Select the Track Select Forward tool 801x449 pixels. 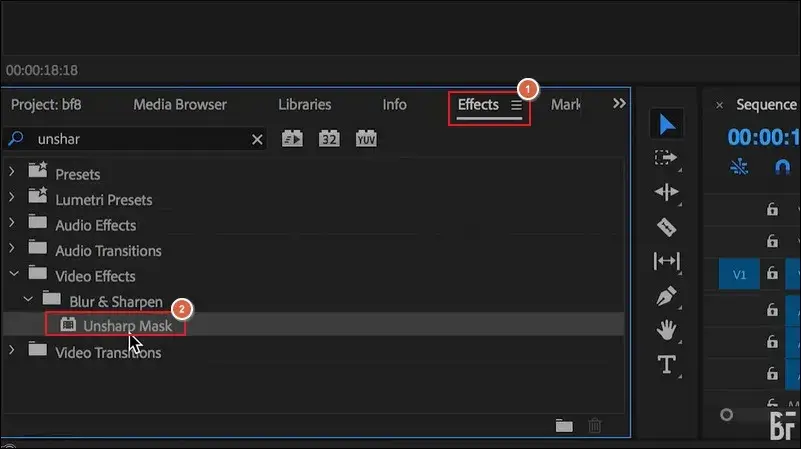click(x=666, y=158)
